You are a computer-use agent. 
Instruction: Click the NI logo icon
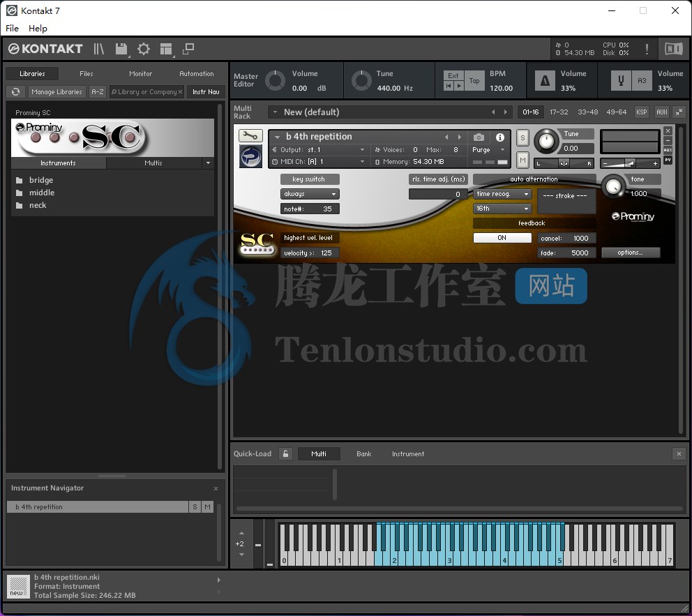pos(673,49)
